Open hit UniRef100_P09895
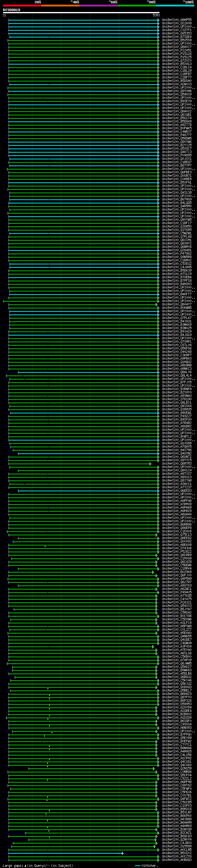This screenshot has height=868, width=197. (x=177, y=155)
